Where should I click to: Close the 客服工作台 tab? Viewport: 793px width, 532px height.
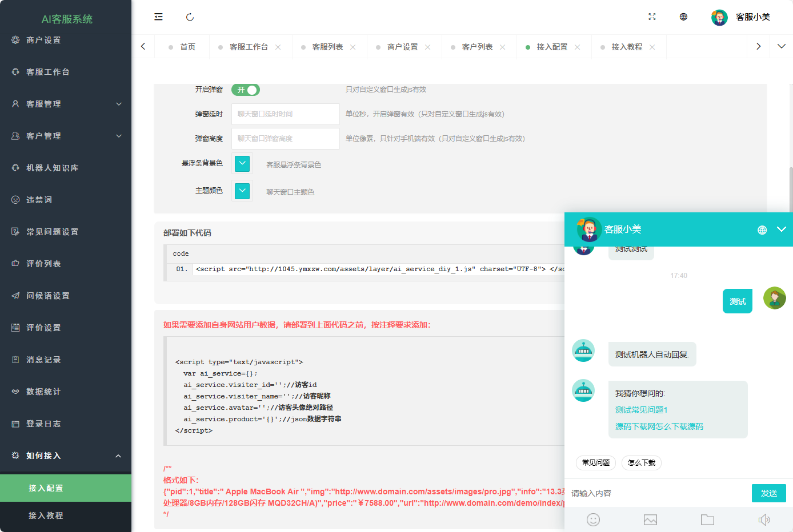click(x=278, y=47)
